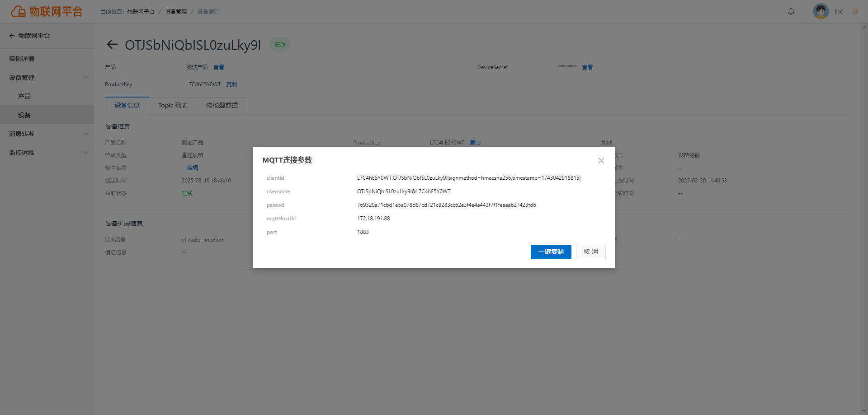Click the SDK语言 value el-radio--medium
Screen dimensions: 868x415
203,240
